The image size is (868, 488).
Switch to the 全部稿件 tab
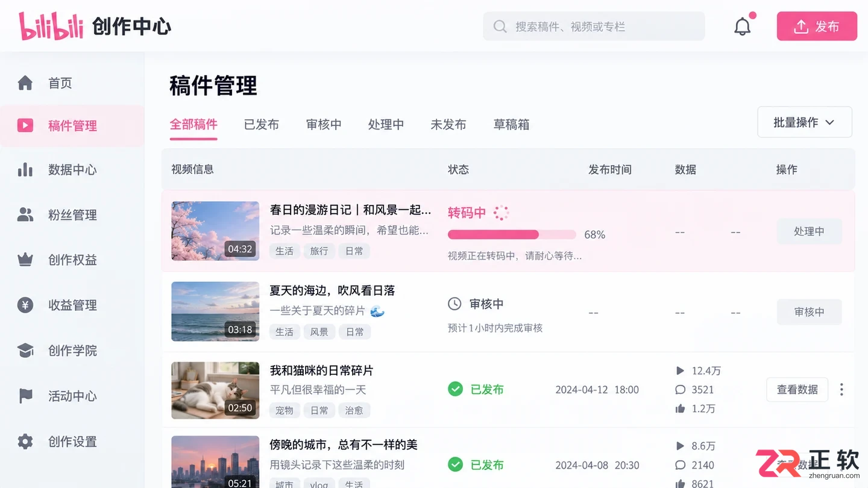(193, 125)
